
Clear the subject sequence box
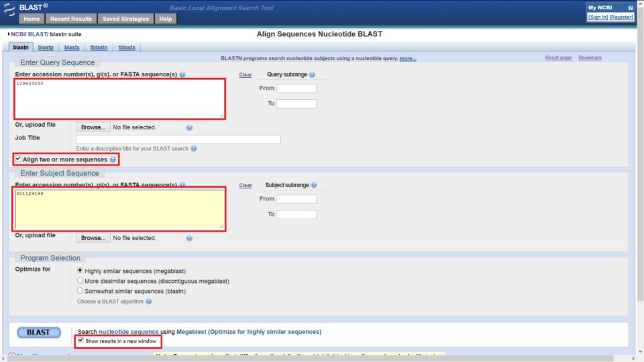pos(246,186)
